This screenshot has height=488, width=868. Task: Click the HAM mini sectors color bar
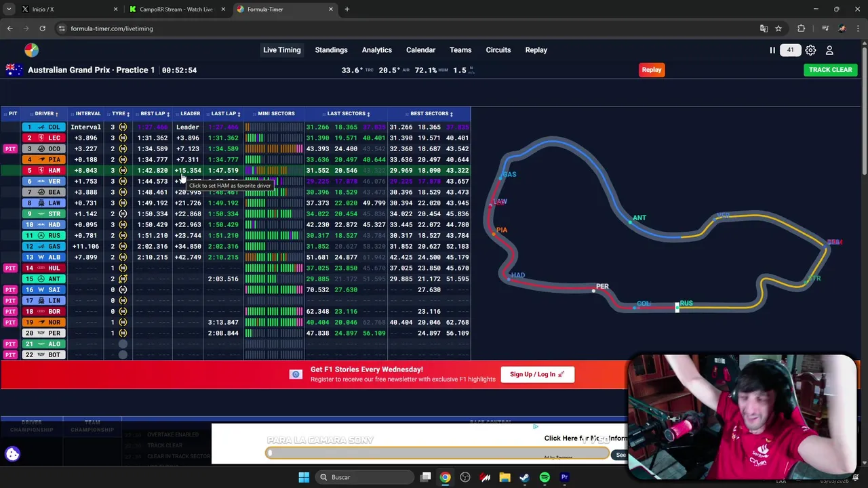pos(274,170)
